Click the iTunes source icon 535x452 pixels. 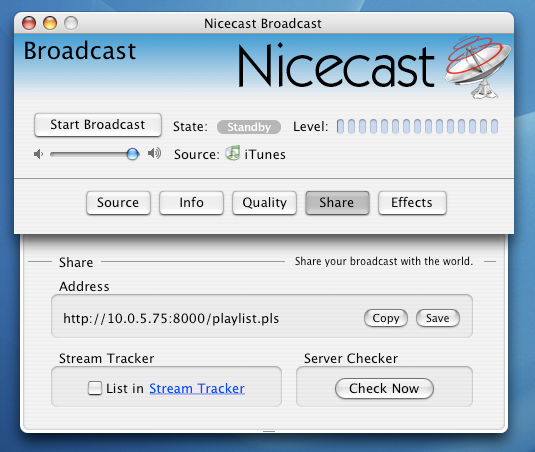click(x=233, y=153)
